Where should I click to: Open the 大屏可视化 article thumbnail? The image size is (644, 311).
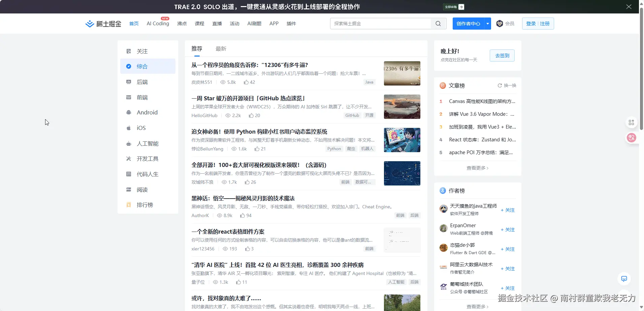(402, 173)
